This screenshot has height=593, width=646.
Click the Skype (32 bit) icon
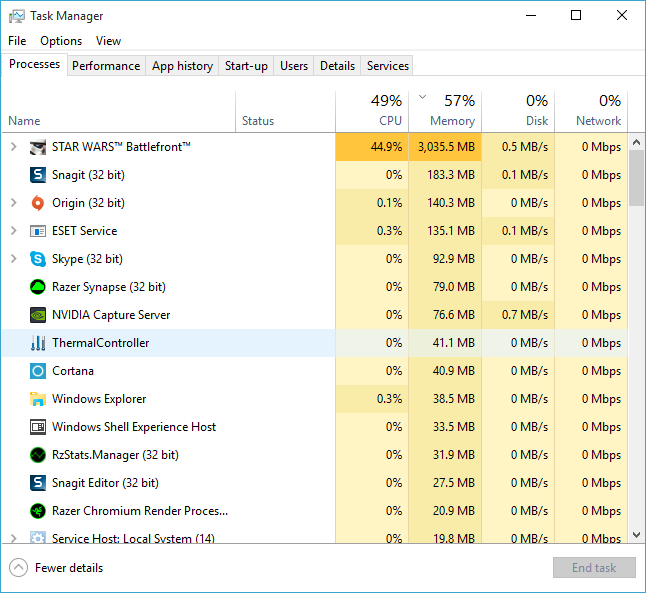pyautogui.click(x=38, y=259)
